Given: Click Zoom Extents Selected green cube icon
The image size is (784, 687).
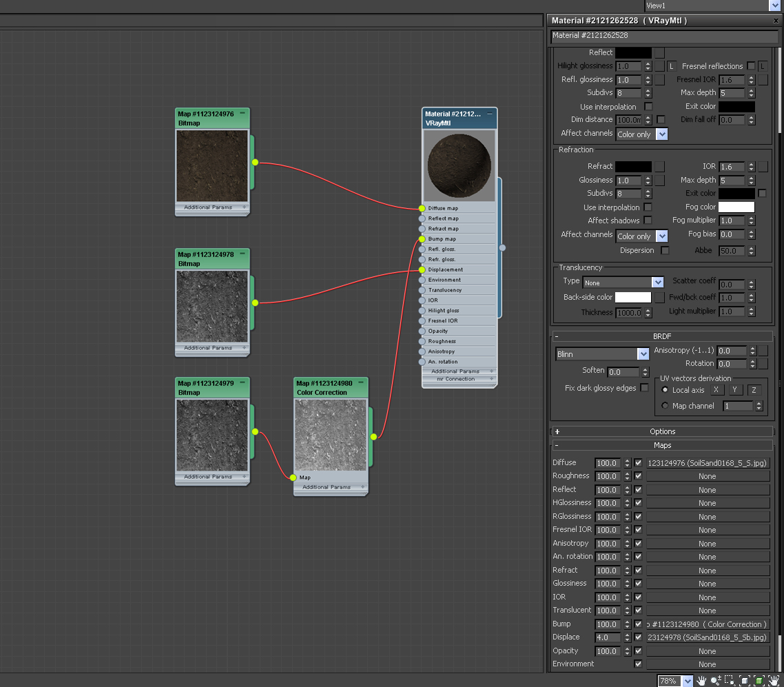Looking at the screenshot, I should [759, 681].
